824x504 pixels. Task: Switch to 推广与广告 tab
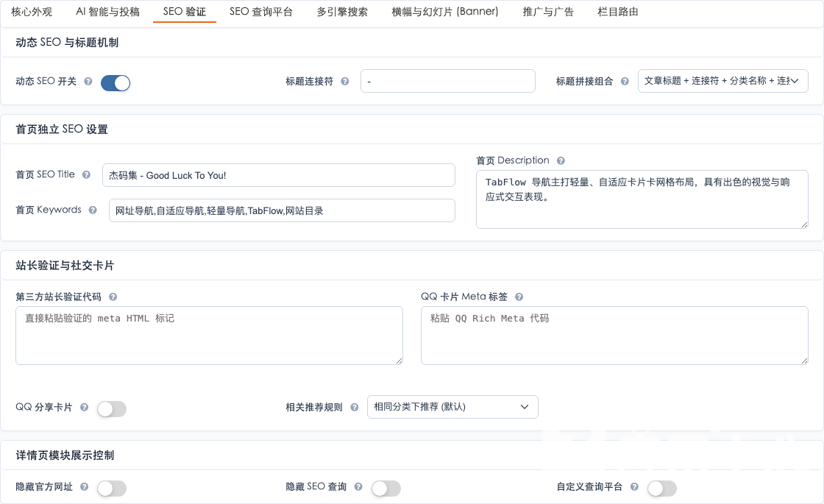(x=548, y=12)
